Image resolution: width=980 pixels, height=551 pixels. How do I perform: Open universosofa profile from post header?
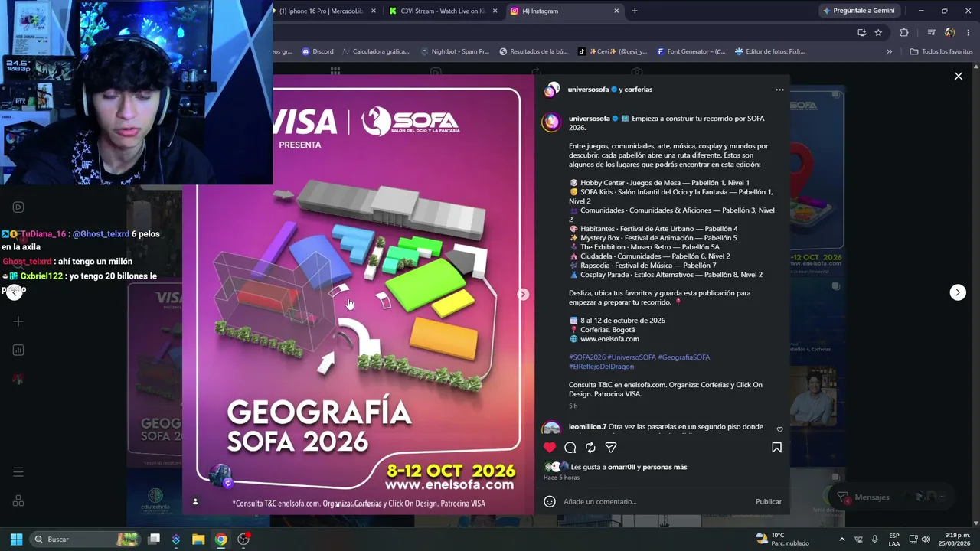(588, 90)
